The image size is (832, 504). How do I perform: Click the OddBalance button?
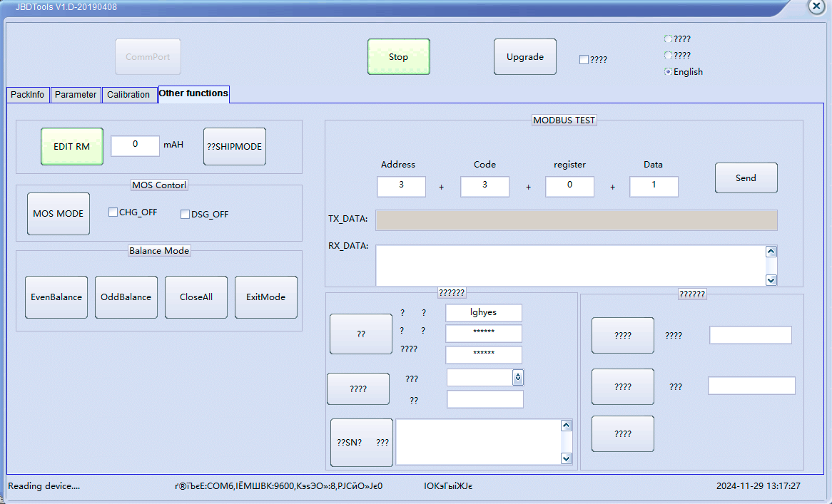pyautogui.click(x=126, y=297)
